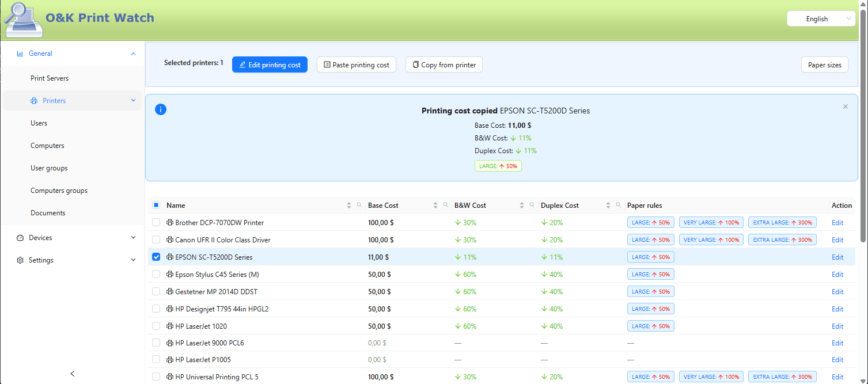Click the search icon in the Base Cost column
This screenshot has width=868, height=384.
pos(446,205)
